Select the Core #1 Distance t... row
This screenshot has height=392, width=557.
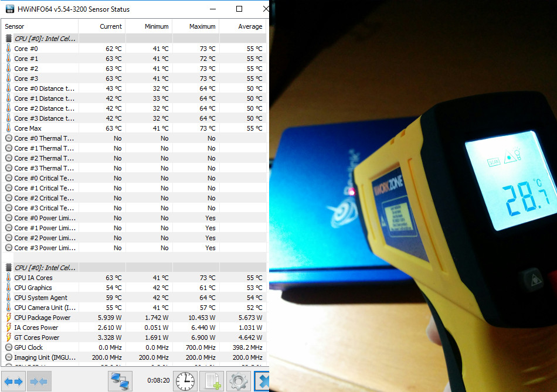coord(135,98)
